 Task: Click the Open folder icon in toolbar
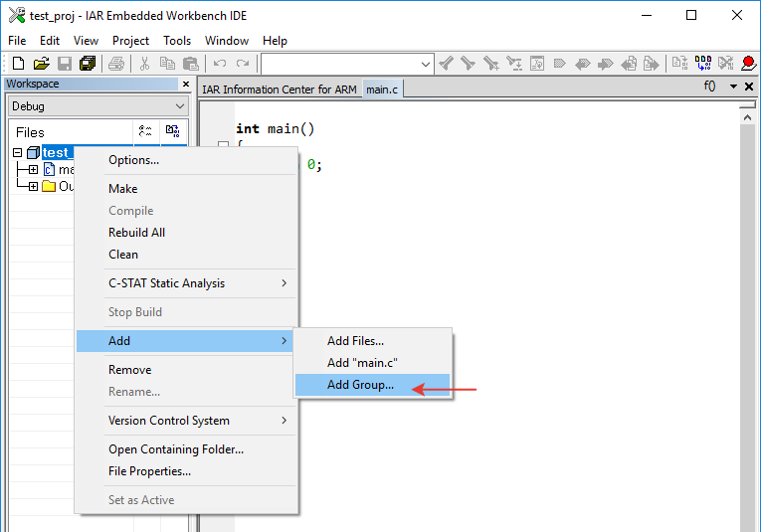tap(41, 64)
